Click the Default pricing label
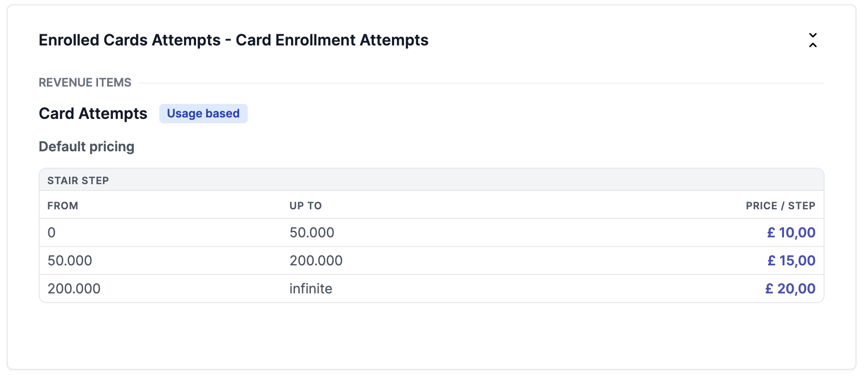The image size is (868, 378). coord(86,146)
